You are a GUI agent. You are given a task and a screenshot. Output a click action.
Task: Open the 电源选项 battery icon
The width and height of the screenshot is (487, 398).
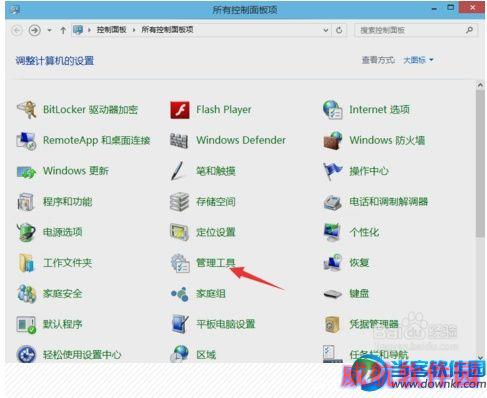pos(26,232)
